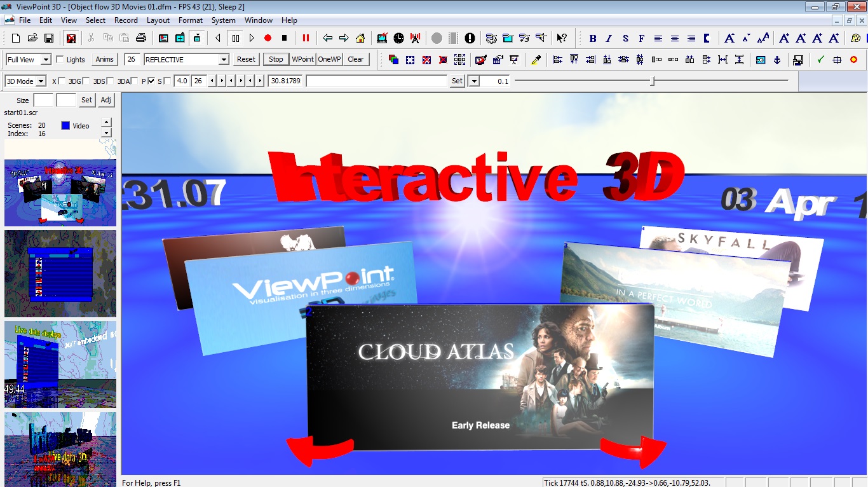Apply bold text formatting
868x487 pixels.
[x=593, y=38]
